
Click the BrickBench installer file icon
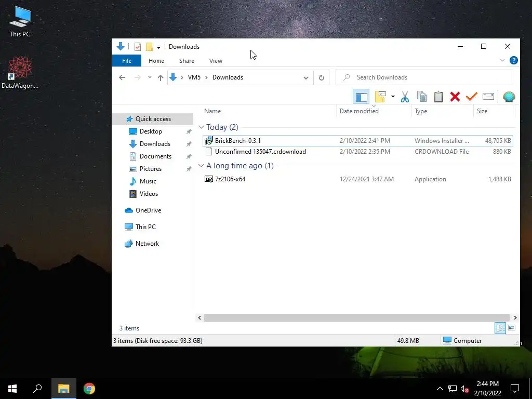[x=209, y=140]
